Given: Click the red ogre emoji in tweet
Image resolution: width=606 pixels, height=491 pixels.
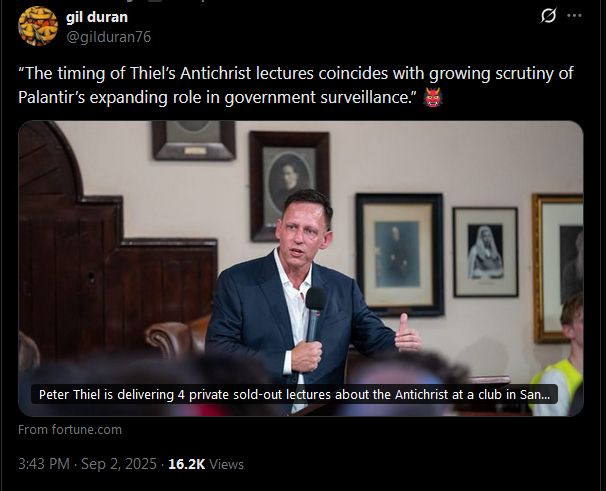Looking at the screenshot, I should pyautogui.click(x=432, y=97).
